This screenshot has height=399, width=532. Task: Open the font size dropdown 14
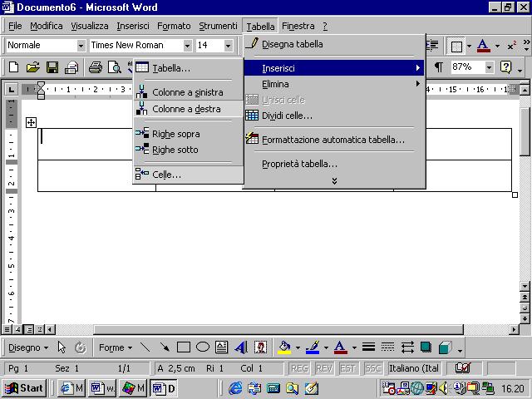[x=228, y=46]
